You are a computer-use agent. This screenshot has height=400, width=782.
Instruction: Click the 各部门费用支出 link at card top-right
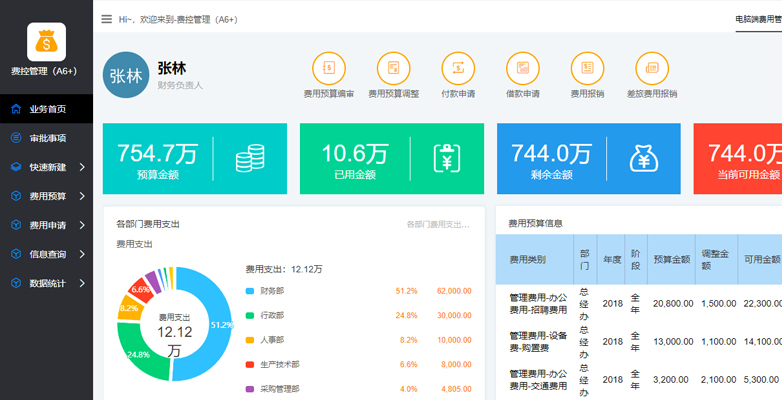pos(438,224)
